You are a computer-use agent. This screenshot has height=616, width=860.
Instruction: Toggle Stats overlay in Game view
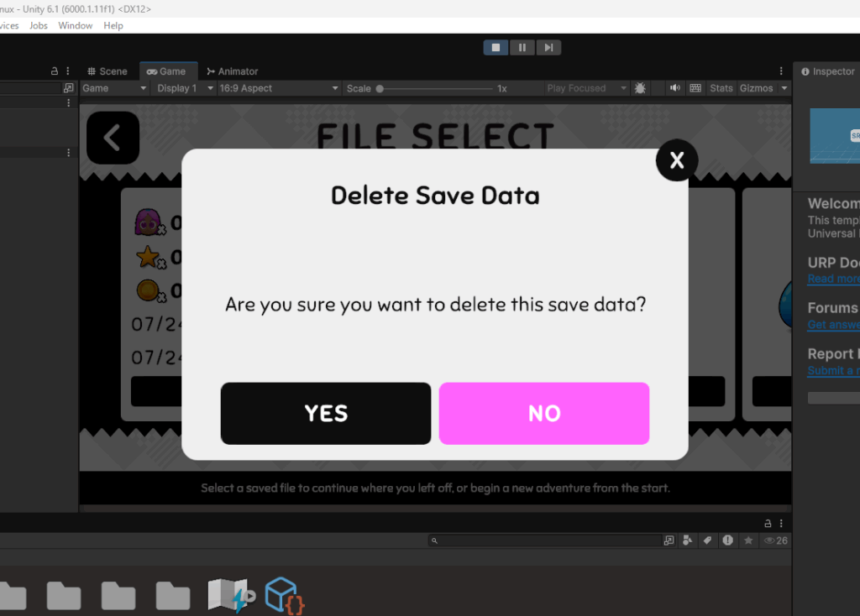pos(721,88)
